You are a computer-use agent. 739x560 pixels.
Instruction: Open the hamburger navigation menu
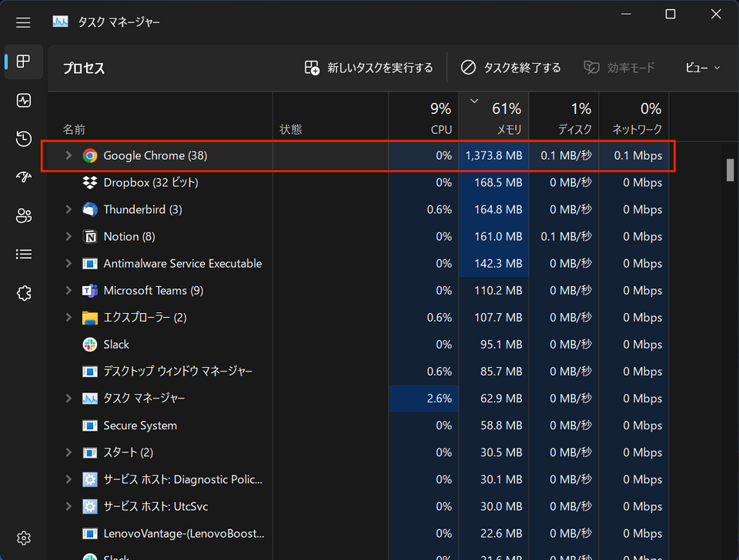pos(23,22)
